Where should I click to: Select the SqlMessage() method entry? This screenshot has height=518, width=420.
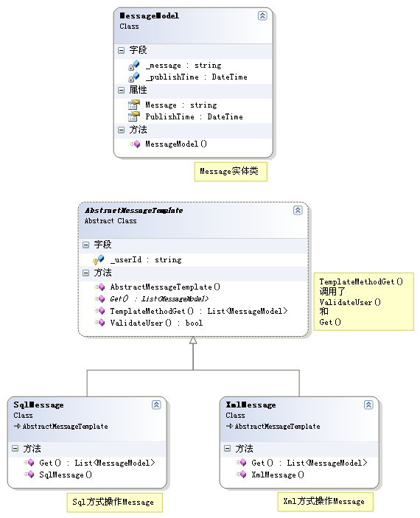[x=66, y=475]
